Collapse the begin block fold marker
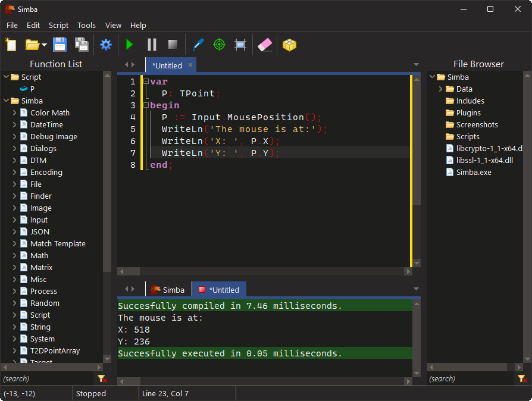This screenshot has height=401, width=532. point(146,105)
